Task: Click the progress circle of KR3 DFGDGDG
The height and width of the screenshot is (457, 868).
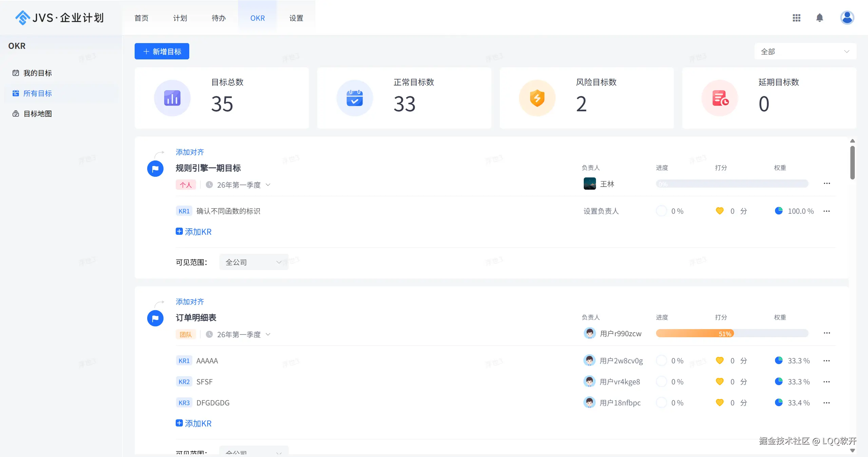Action: (x=661, y=403)
